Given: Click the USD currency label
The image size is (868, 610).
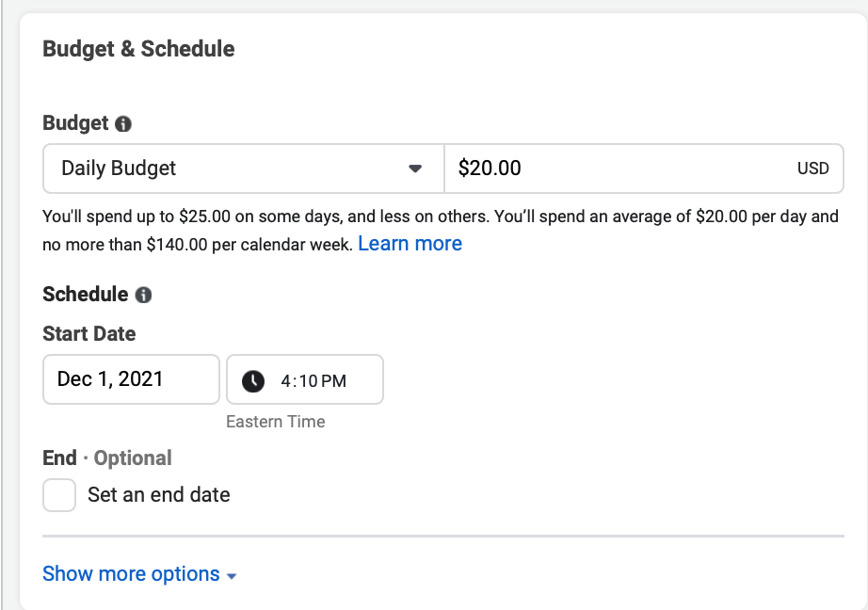Looking at the screenshot, I should 812,169.
